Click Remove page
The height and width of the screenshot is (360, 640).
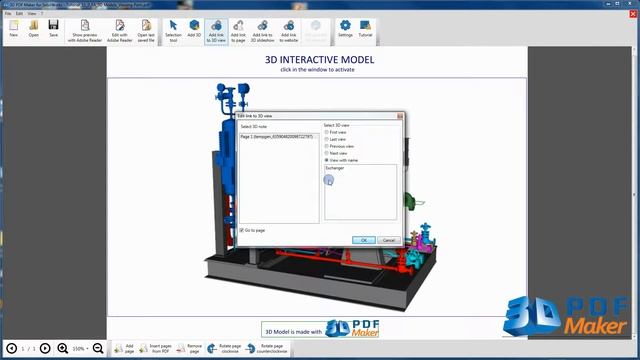click(189, 348)
